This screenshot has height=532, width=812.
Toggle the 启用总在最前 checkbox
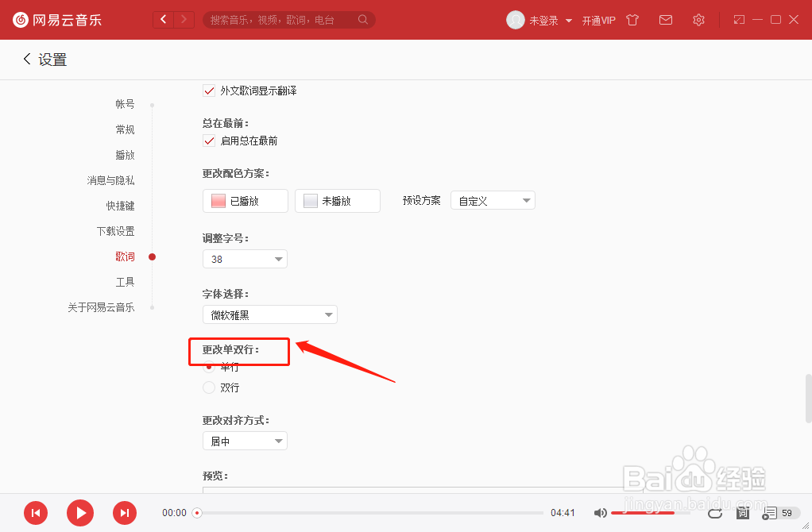tap(208, 141)
